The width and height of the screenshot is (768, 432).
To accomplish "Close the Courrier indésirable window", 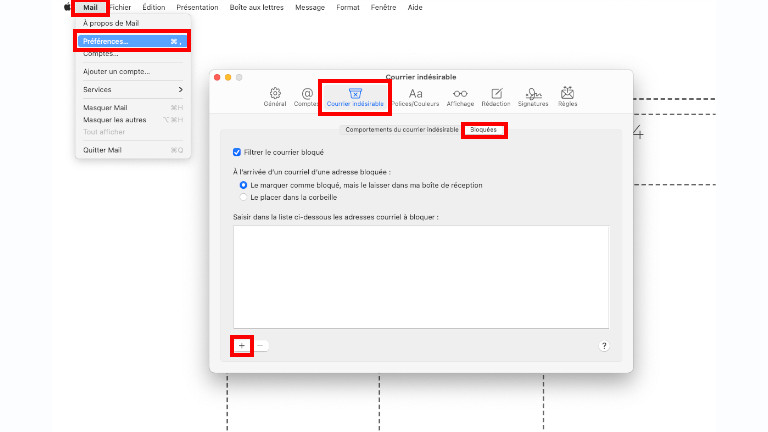I will tap(217, 77).
